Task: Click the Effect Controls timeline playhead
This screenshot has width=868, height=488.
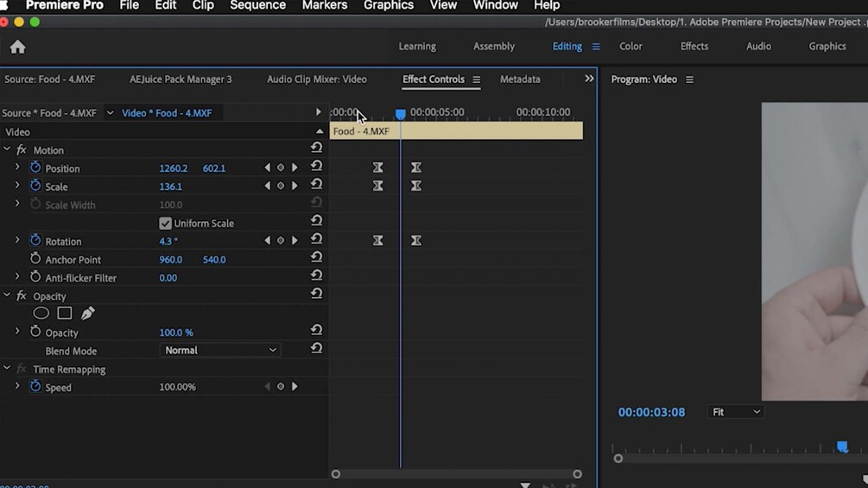Action: [x=400, y=114]
